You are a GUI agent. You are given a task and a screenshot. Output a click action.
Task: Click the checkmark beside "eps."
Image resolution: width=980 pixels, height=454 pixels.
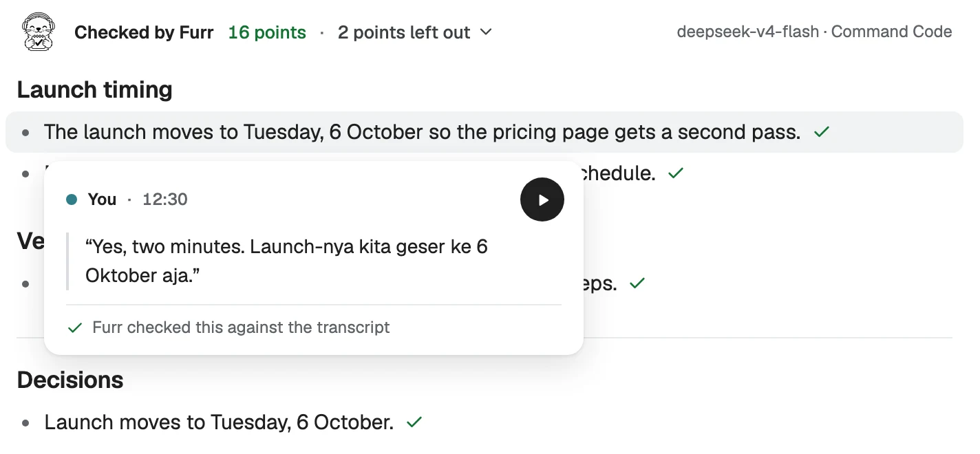coord(637,283)
